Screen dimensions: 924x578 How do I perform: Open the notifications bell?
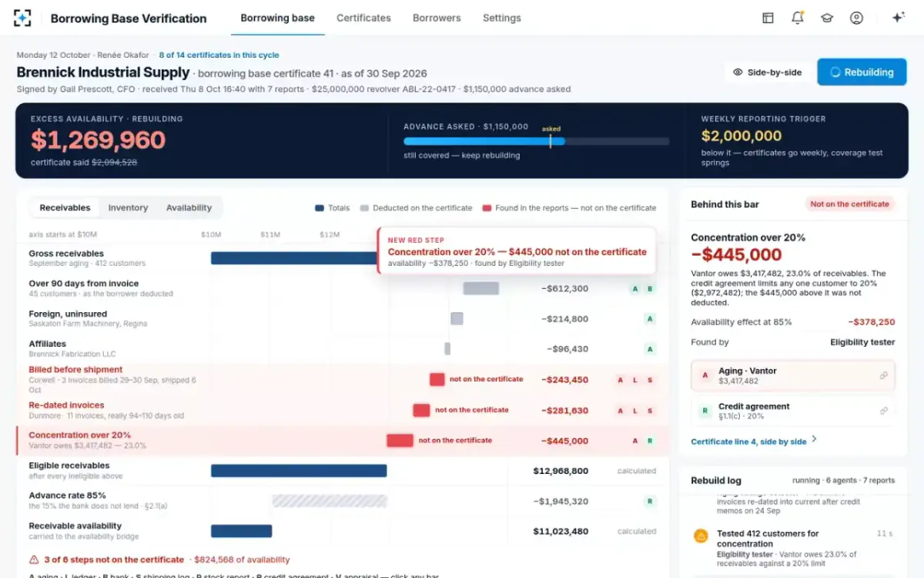pyautogui.click(x=798, y=18)
